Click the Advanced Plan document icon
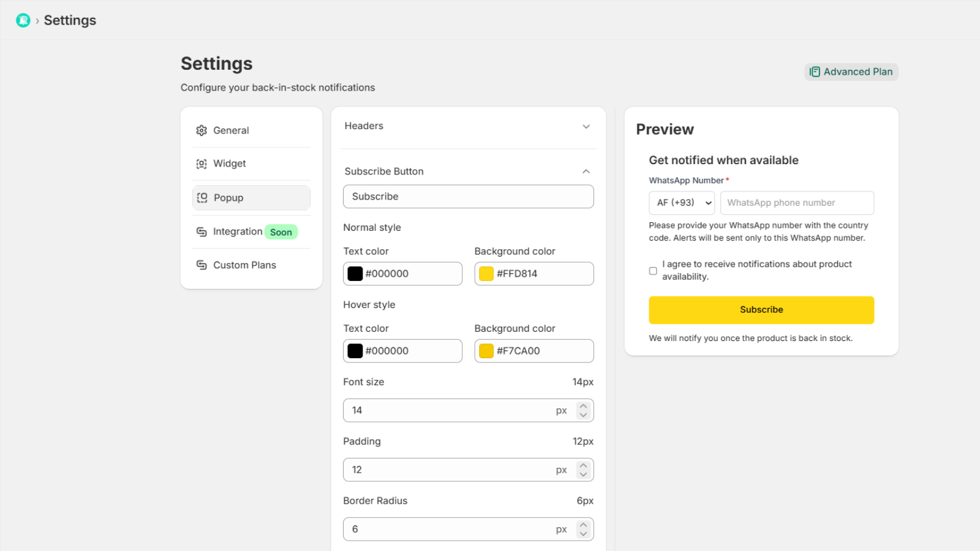 click(815, 72)
